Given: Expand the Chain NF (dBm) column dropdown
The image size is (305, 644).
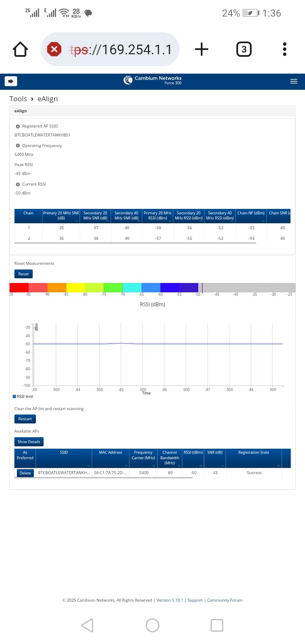Looking at the screenshot, I should coord(263,221).
